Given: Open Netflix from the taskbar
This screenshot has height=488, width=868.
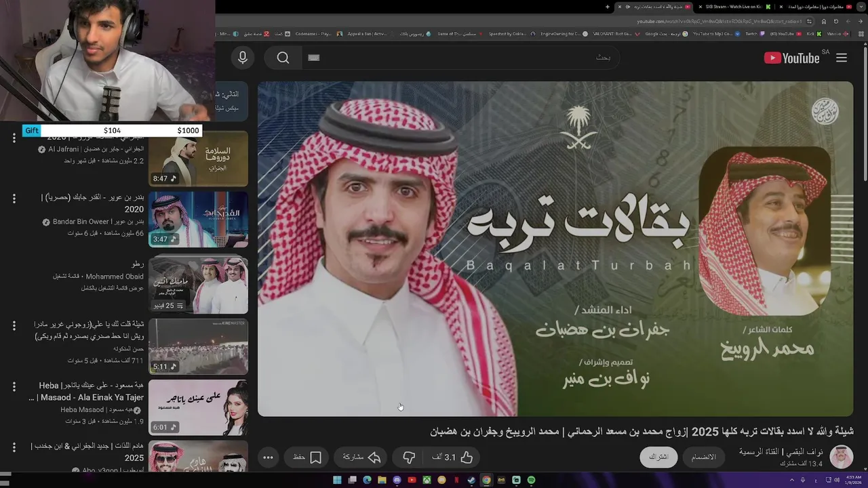Looking at the screenshot, I should [x=456, y=480].
